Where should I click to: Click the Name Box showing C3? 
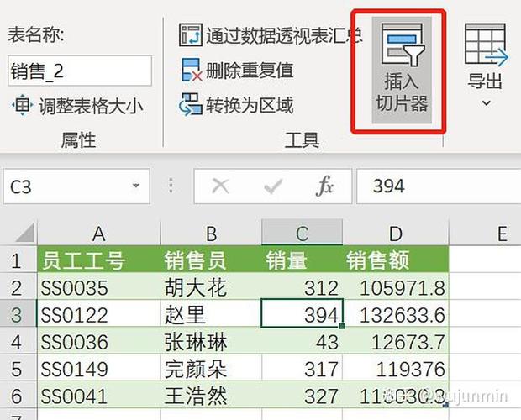pyautogui.click(x=76, y=186)
